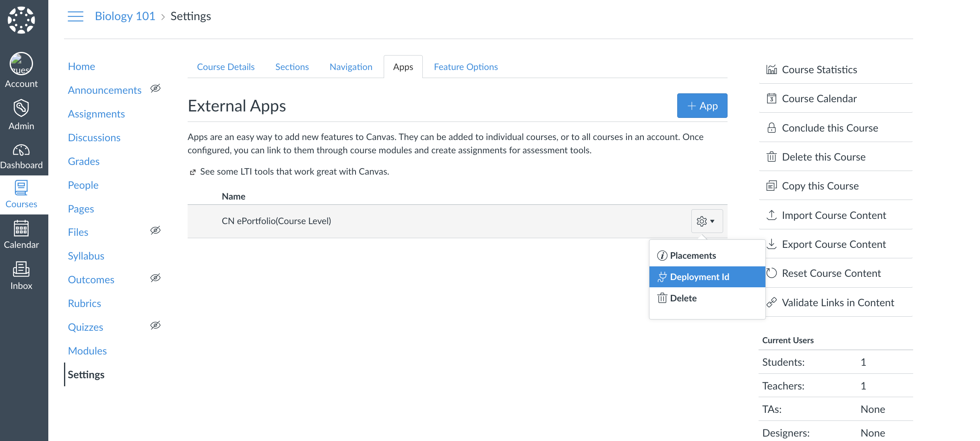Open the Canvas logo home
This screenshot has height=441, width=980.
coord(21,20)
